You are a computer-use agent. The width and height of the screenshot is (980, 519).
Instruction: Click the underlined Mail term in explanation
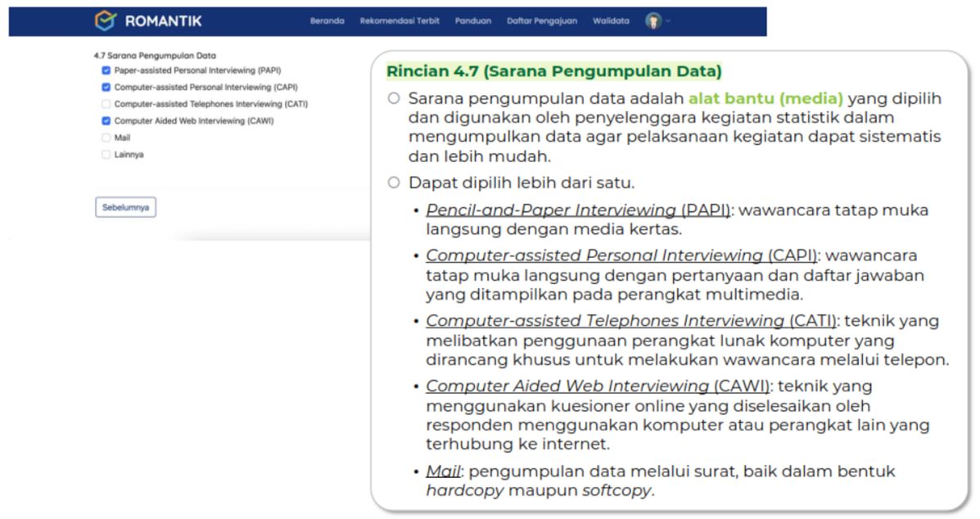pyautogui.click(x=442, y=472)
